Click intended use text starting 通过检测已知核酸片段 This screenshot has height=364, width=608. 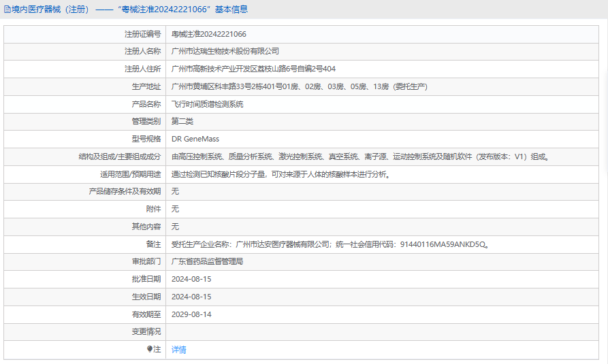281,174
